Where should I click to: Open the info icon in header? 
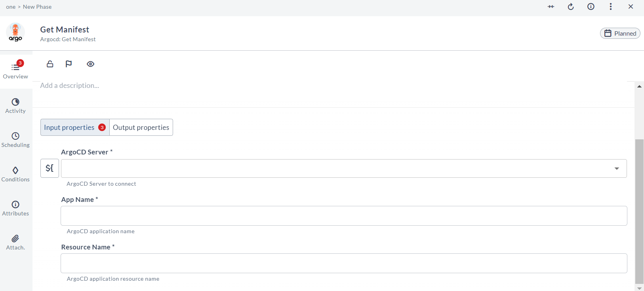click(x=591, y=7)
